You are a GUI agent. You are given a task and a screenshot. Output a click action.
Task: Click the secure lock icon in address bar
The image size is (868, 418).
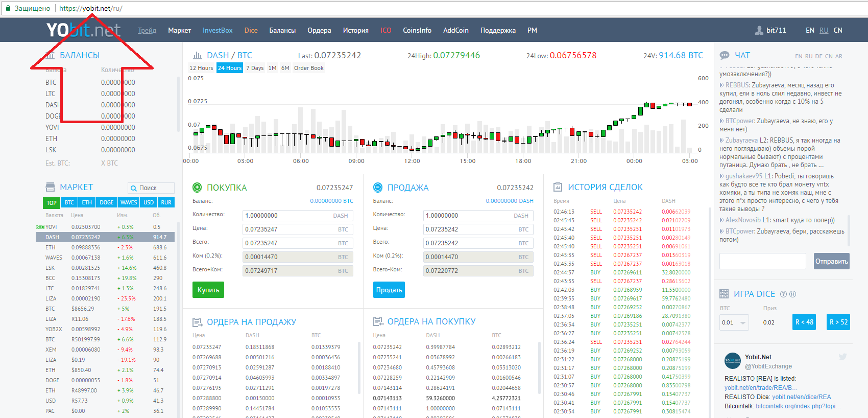(x=8, y=8)
